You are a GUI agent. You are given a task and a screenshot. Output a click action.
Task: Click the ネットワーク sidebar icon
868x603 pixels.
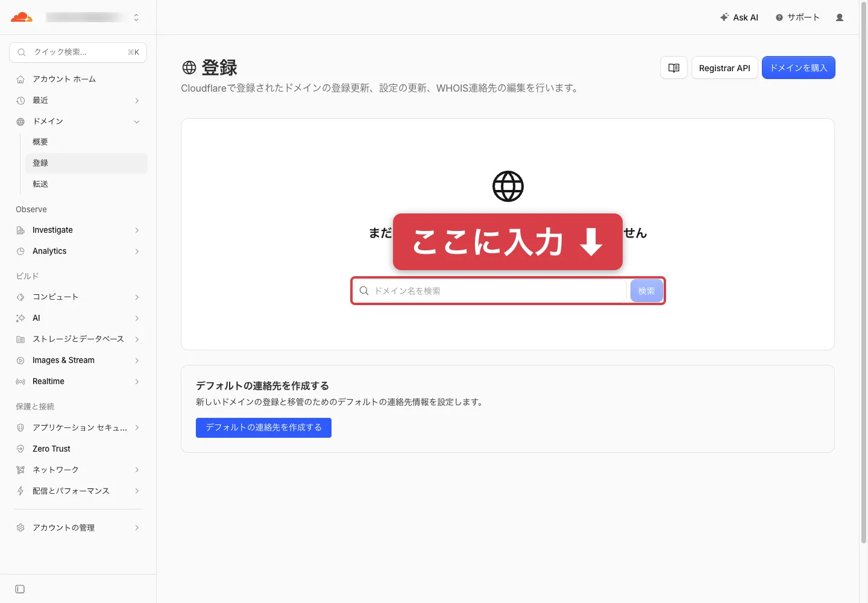tap(20, 470)
